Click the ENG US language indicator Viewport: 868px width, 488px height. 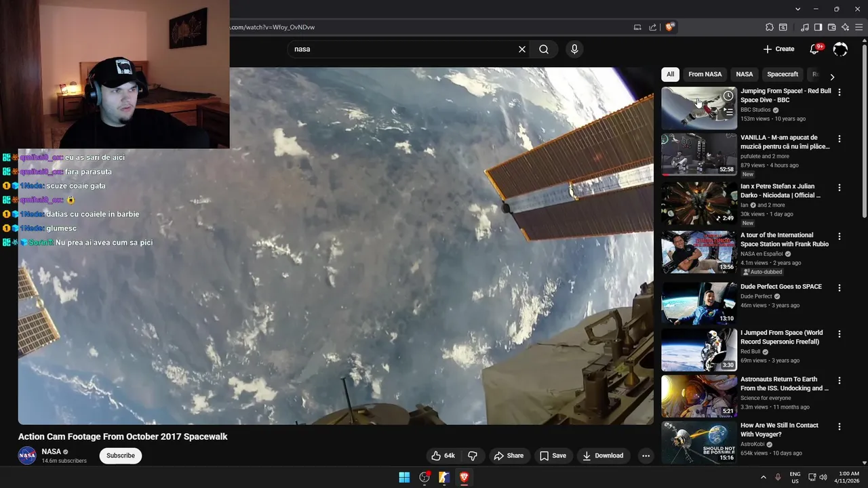795,477
